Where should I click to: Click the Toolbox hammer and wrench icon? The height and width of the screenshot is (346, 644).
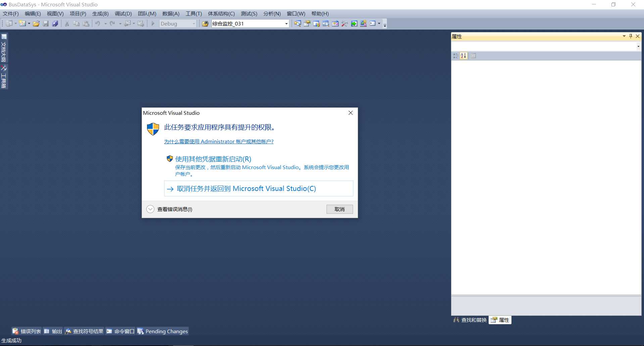click(344, 23)
